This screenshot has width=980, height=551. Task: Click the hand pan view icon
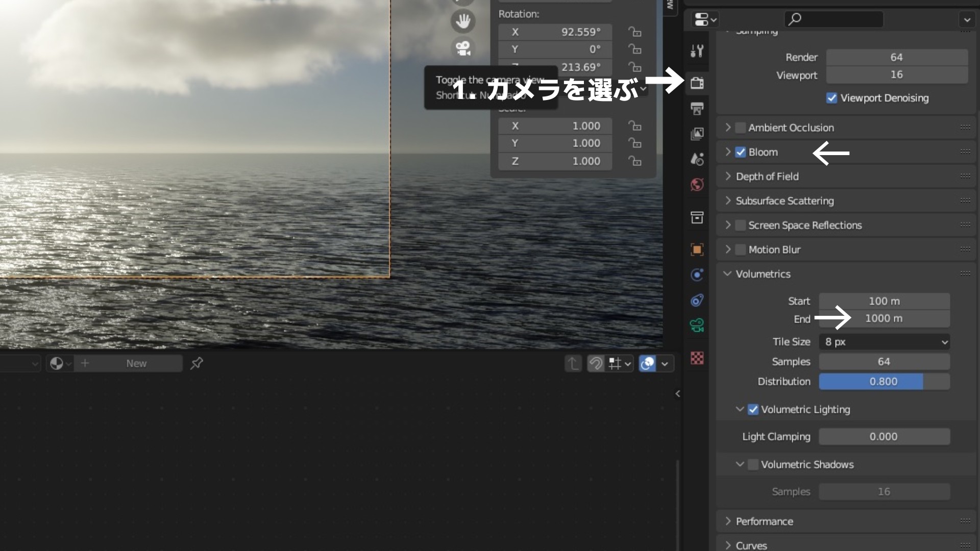pyautogui.click(x=462, y=21)
